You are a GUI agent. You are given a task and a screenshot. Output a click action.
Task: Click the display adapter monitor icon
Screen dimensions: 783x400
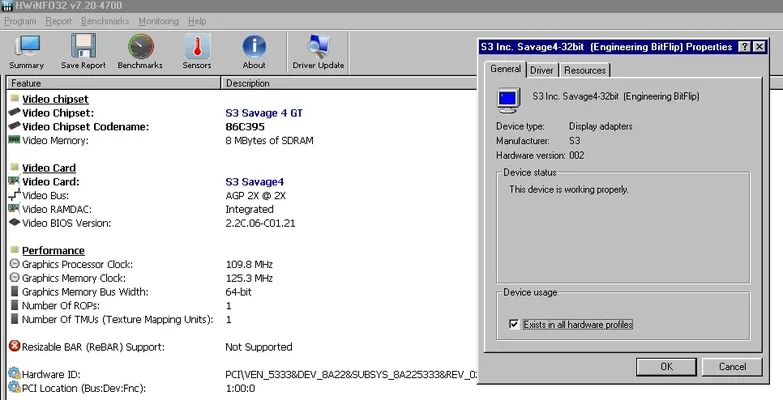coord(510,99)
